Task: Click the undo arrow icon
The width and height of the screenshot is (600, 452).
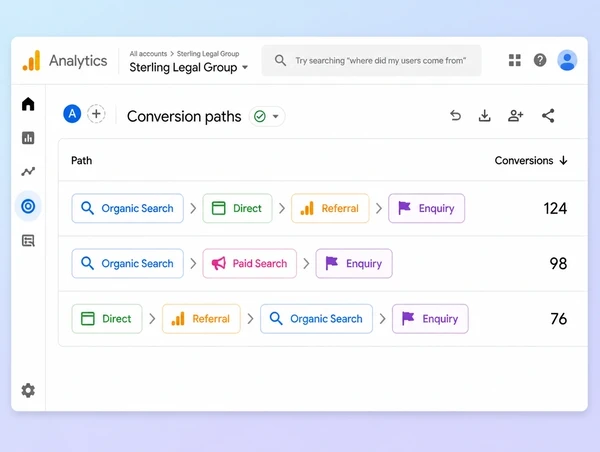Action: [455, 115]
